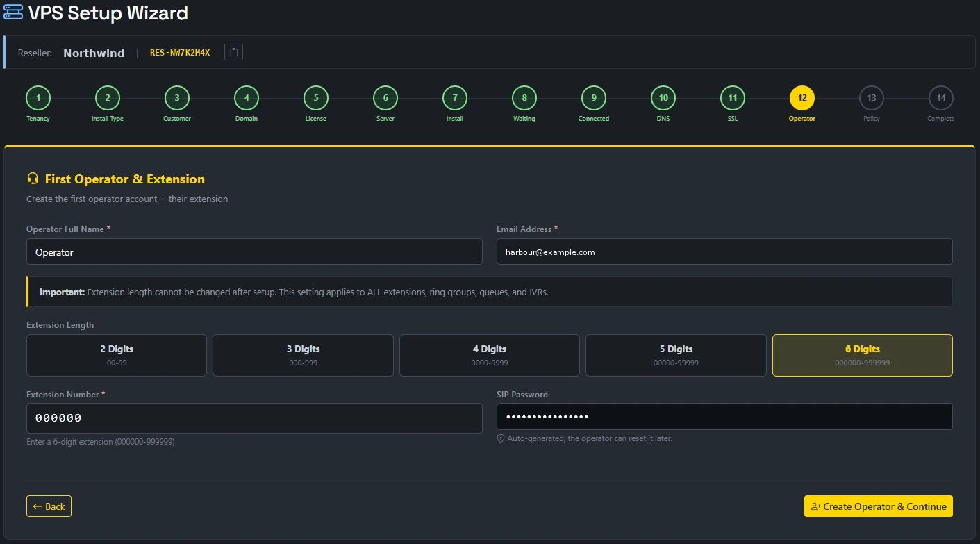Image resolution: width=980 pixels, height=544 pixels.
Task: Go to step 1 Tenancy
Action: pyautogui.click(x=38, y=98)
